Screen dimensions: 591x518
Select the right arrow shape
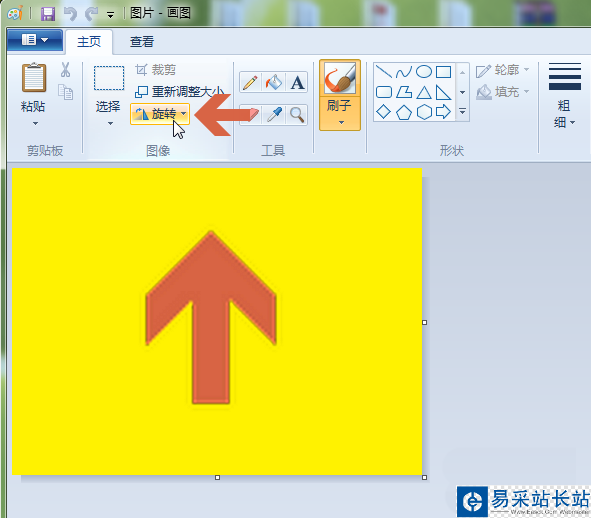point(444,112)
